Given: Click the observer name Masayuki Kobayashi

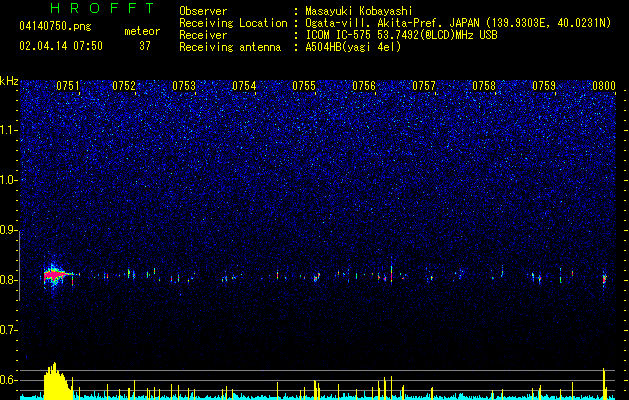Looking at the screenshot, I should [359, 11].
